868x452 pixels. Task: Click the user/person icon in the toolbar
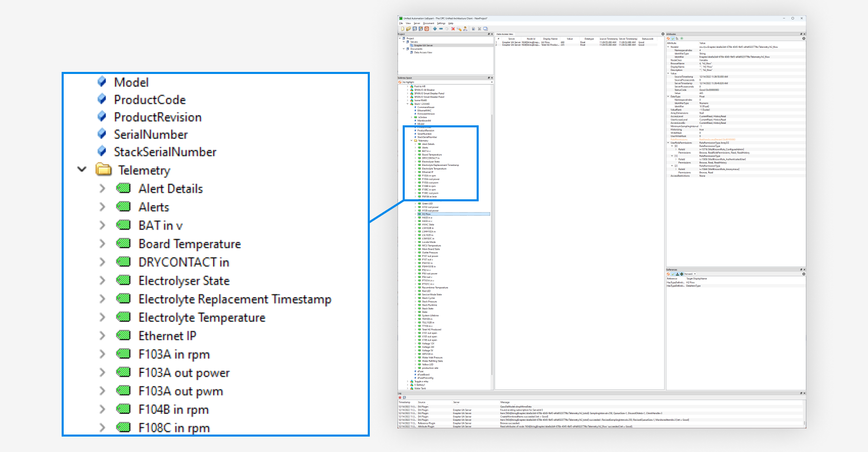click(x=465, y=29)
